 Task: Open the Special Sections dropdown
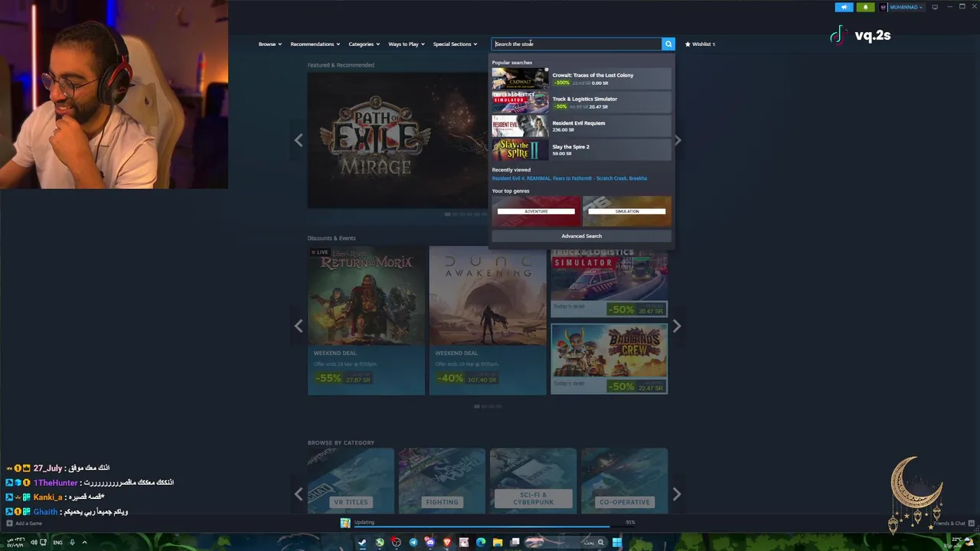[455, 44]
